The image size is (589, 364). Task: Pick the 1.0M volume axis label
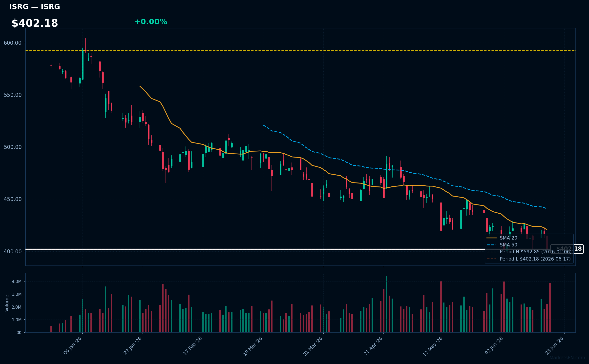click(17, 320)
